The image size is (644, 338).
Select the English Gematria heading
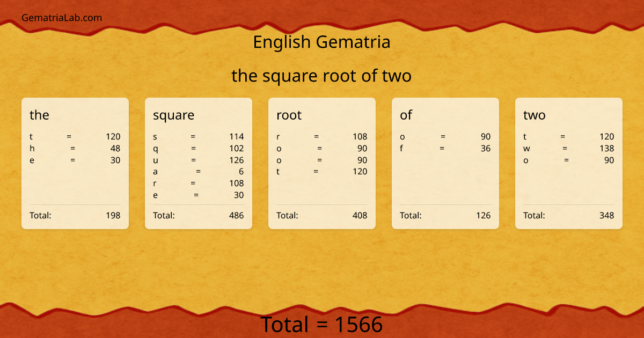pyautogui.click(x=321, y=42)
